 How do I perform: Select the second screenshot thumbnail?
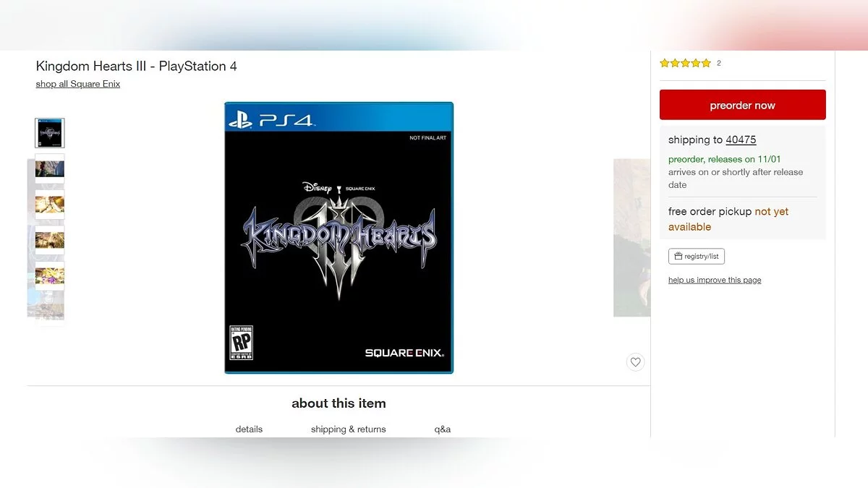(50, 169)
